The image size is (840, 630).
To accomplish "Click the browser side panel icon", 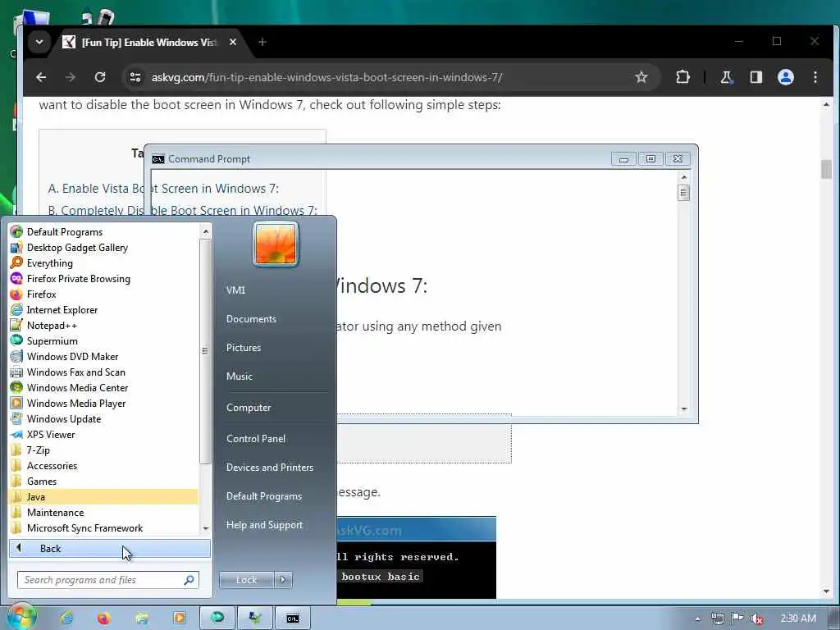I will (756, 77).
